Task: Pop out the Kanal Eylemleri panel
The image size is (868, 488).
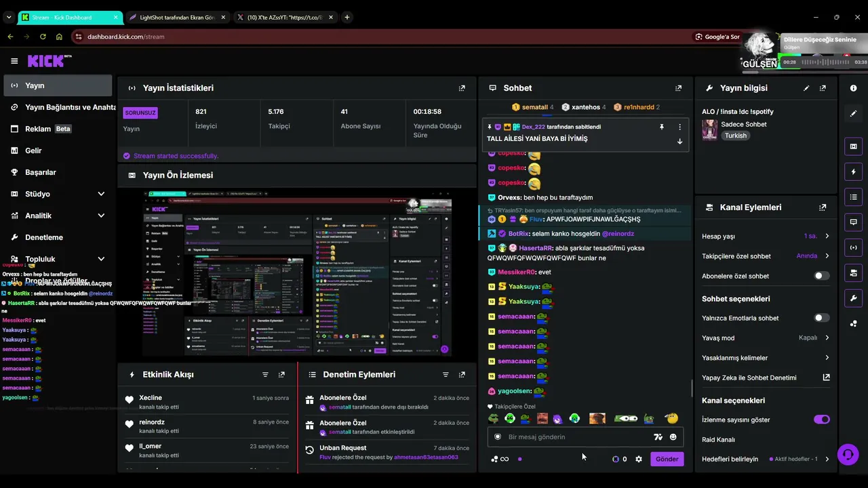Action: 823,207
